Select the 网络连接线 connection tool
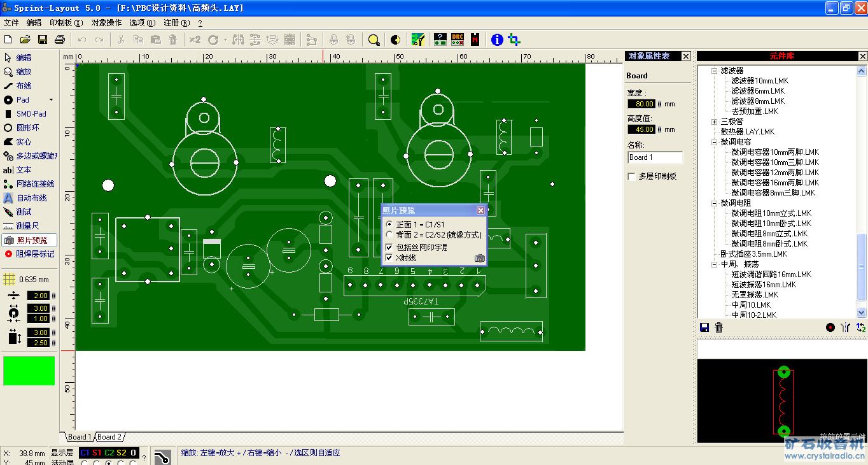The height and width of the screenshot is (465, 868). click(x=29, y=183)
